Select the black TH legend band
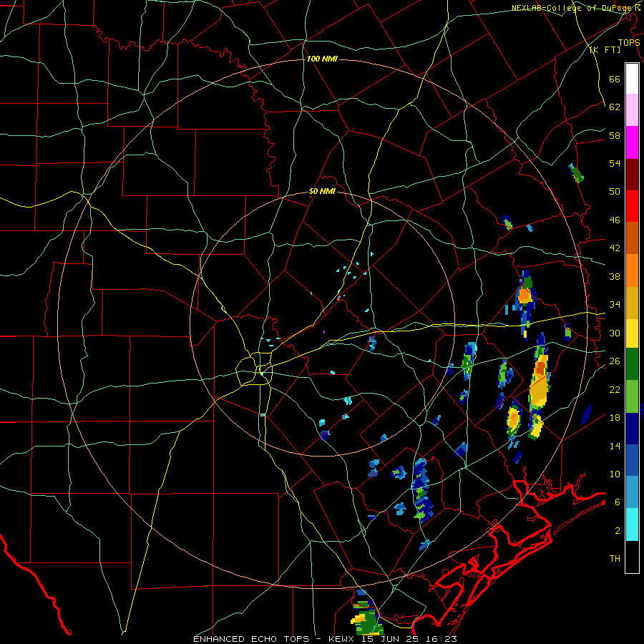 632,557
